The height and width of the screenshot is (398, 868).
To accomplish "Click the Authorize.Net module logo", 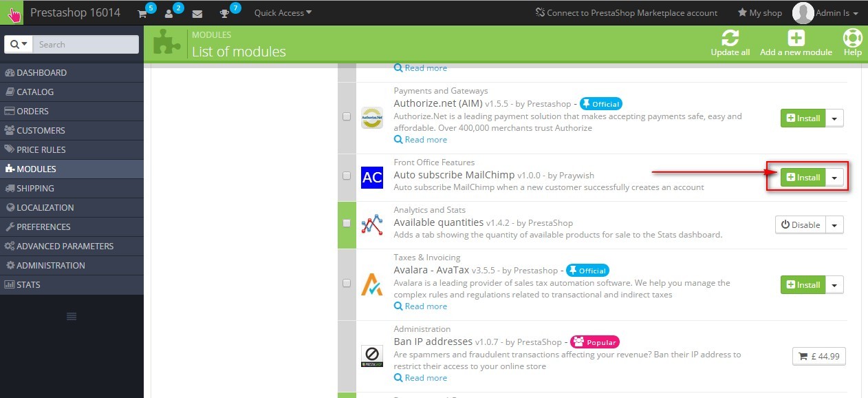I will pyautogui.click(x=372, y=118).
